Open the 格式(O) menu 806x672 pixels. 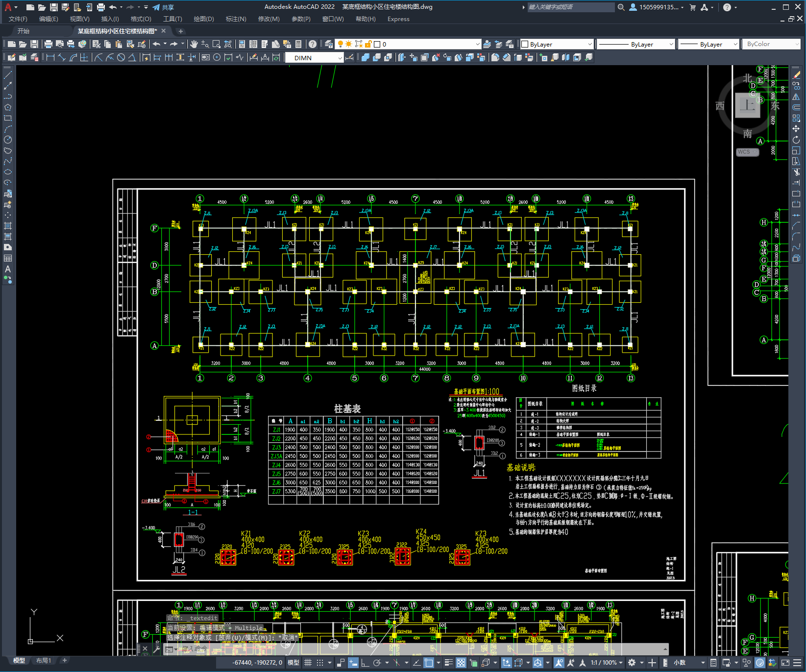(141, 19)
